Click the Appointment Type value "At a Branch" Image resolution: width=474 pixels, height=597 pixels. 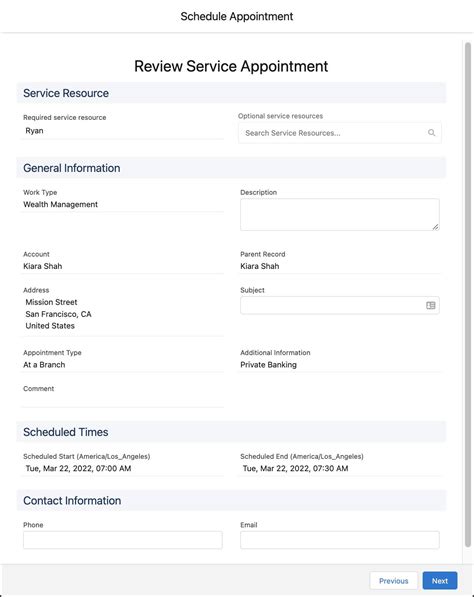[44, 365]
